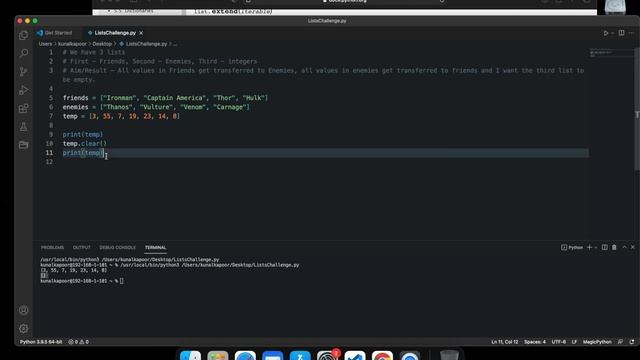640x360 pixels.
Task: Click the editor vertical scrollbar
Action: 637,110
